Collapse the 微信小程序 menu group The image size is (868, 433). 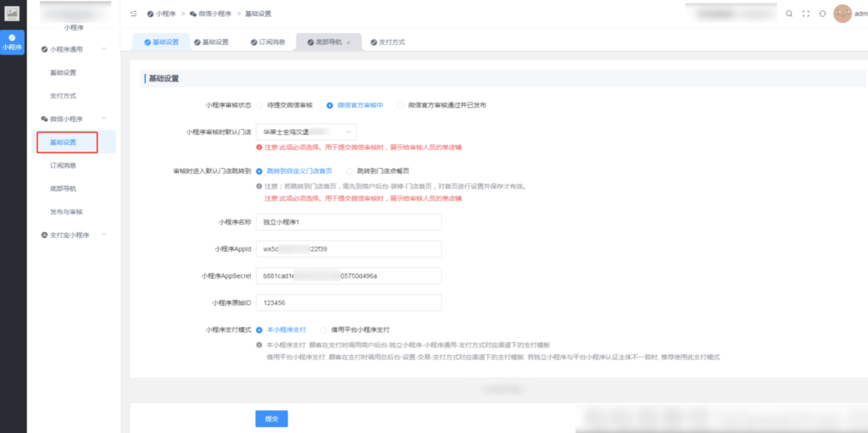tap(103, 119)
